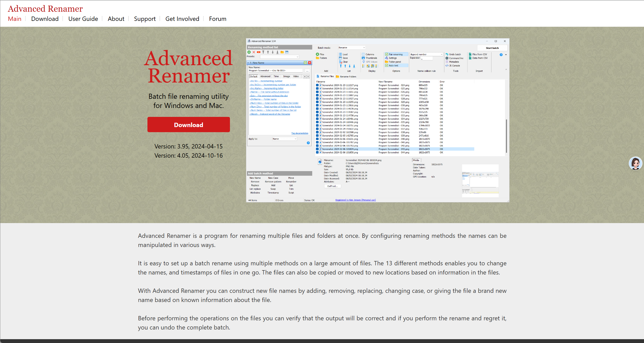Click the Thumbnails display icon
Image resolution: width=644 pixels, height=343 pixels.
[363, 58]
